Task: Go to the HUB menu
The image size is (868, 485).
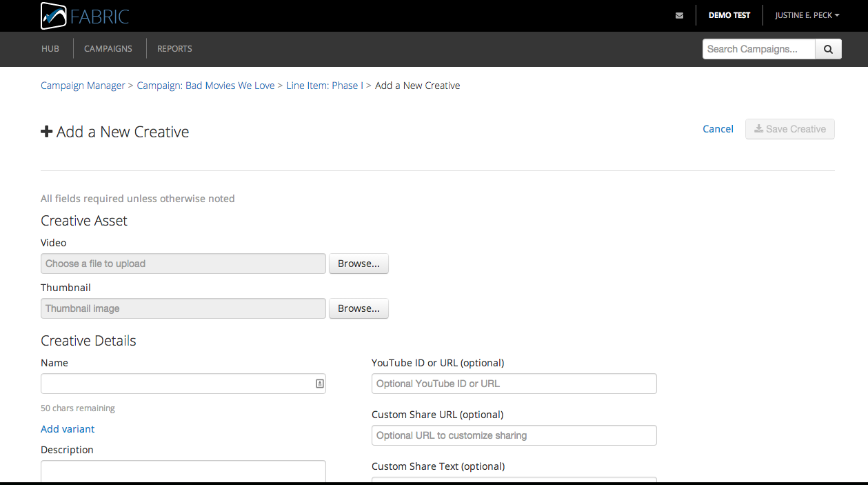Action: (50, 49)
